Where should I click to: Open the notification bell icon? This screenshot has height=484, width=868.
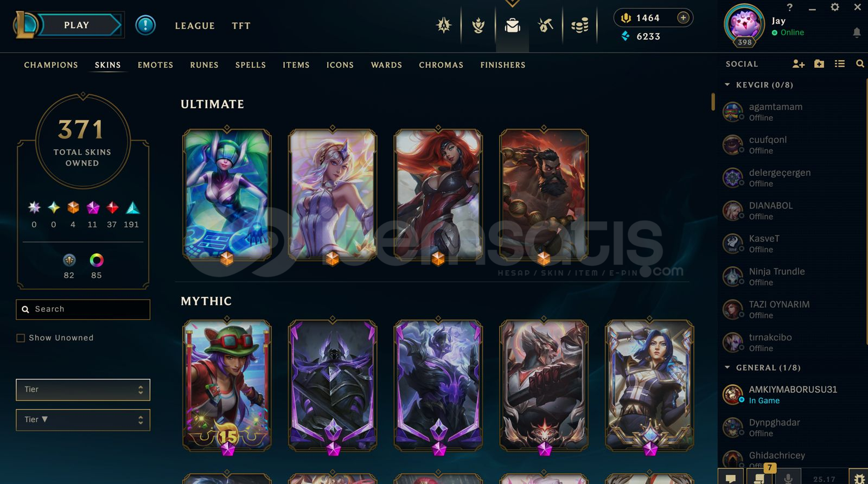857,33
